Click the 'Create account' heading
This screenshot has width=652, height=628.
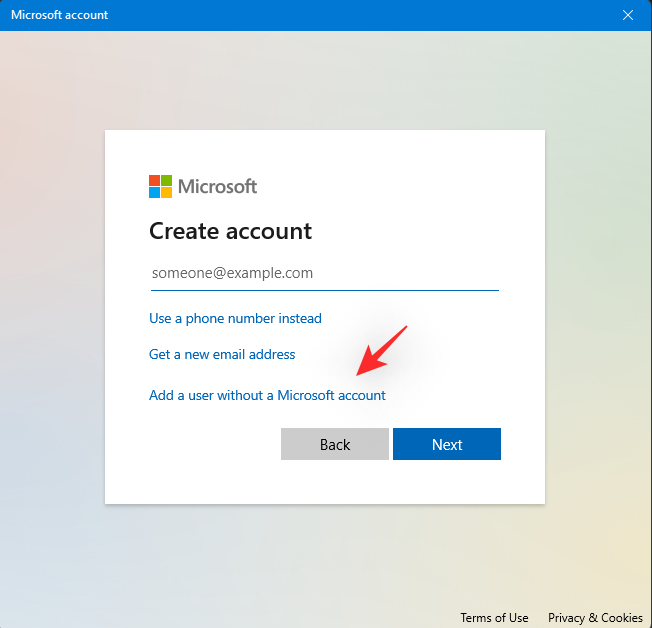coord(230,231)
